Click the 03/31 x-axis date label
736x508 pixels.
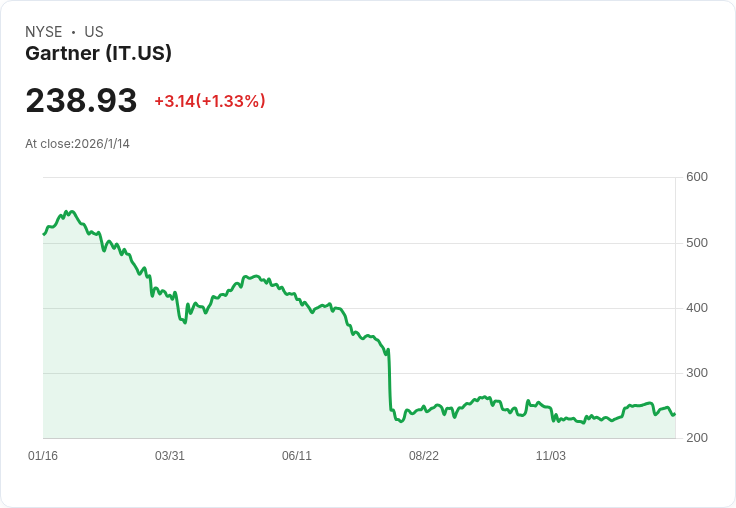[170, 456]
